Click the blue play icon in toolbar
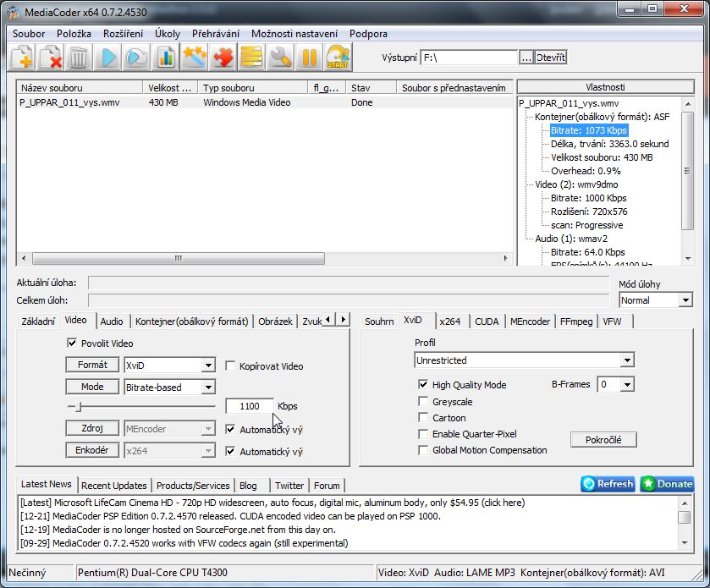 107,58
